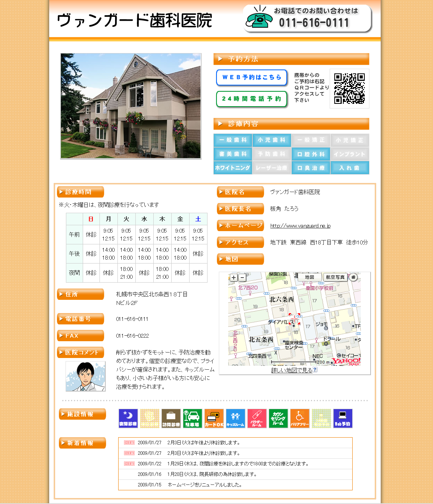Follow the 詳しい地図で見る link
Screen dimensions: 433x504
point(292,370)
